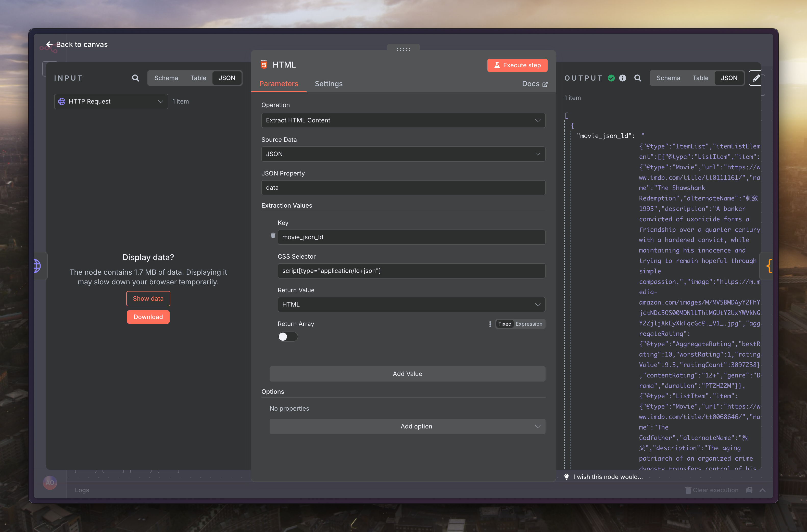Switch Return Array to Expression mode
Screen dimensions: 807x532
(x=528, y=324)
